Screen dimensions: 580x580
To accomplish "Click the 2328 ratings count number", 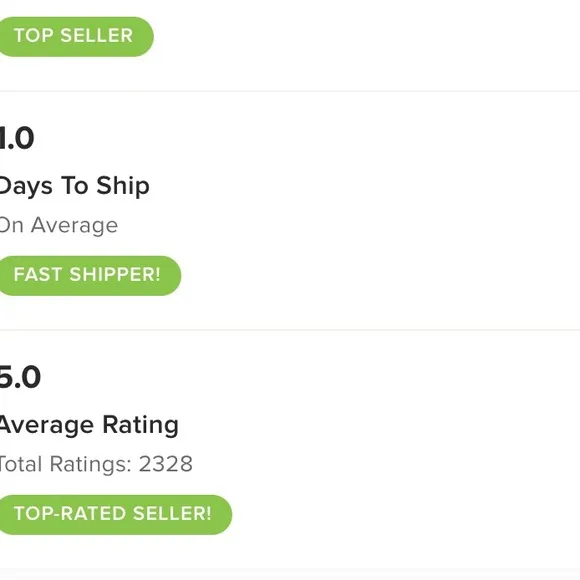I will pyautogui.click(x=166, y=464).
